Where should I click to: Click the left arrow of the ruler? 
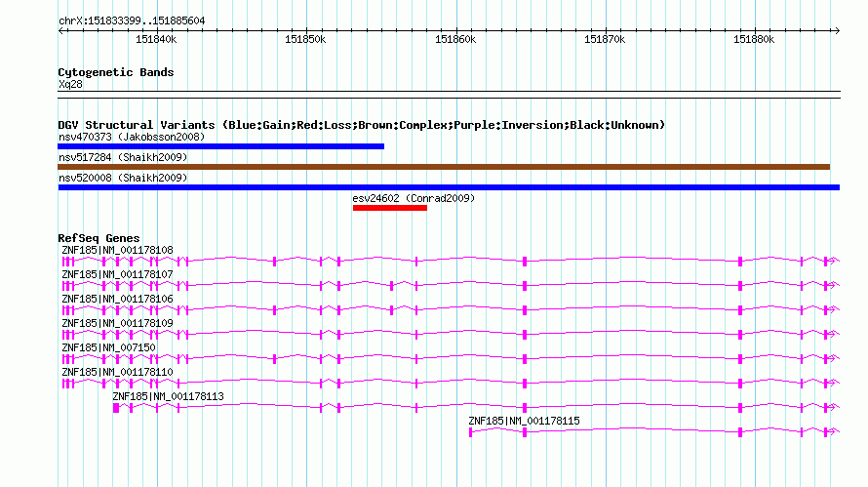(60, 30)
